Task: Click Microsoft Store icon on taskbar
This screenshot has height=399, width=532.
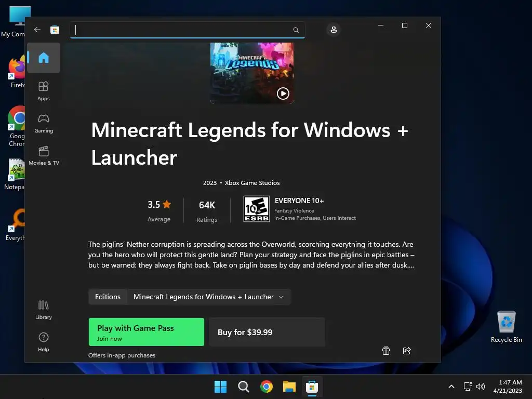Action: 312,387
